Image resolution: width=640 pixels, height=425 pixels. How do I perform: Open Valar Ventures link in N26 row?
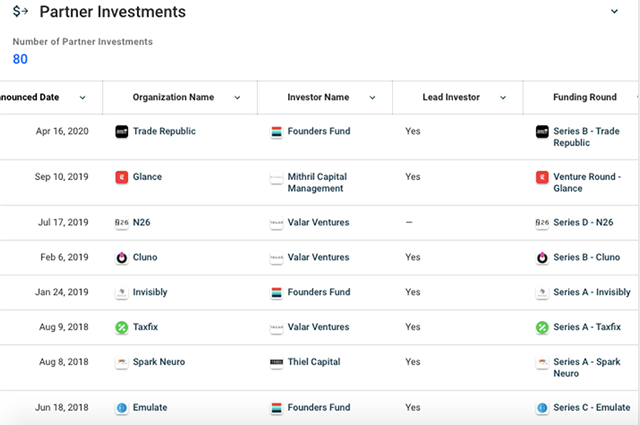tap(318, 222)
